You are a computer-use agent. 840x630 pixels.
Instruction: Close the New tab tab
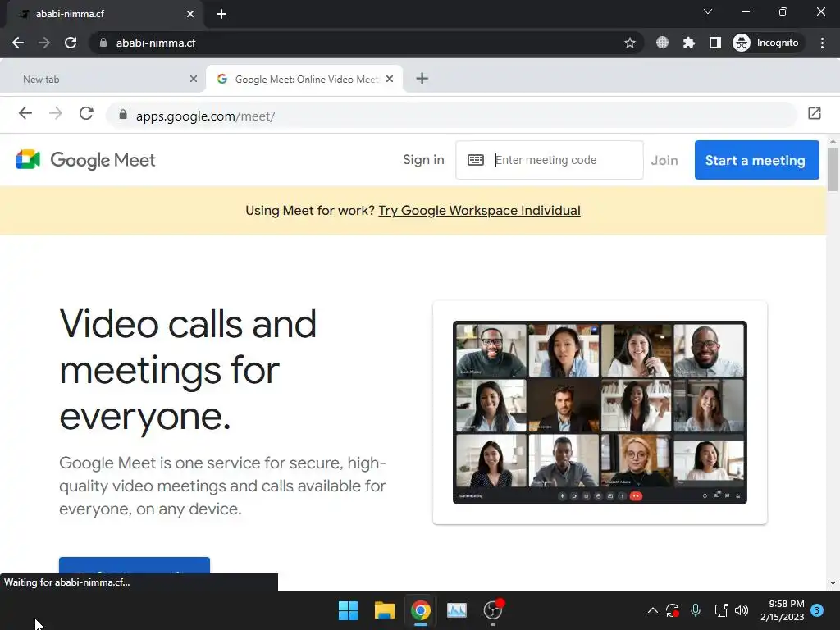click(194, 80)
